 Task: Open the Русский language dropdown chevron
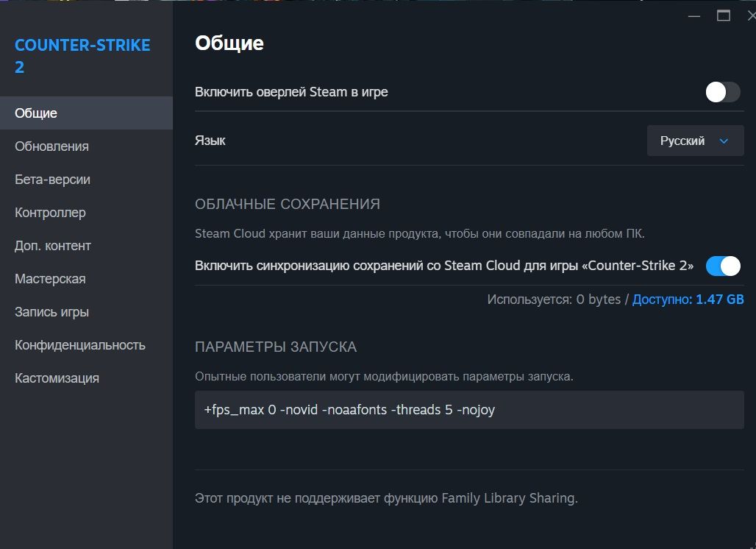coord(723,141)
